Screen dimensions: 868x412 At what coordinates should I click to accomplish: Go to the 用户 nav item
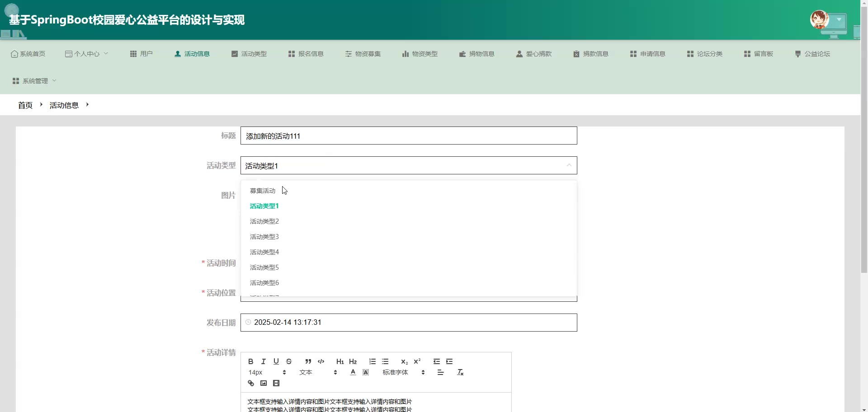(x=142, y=54)
